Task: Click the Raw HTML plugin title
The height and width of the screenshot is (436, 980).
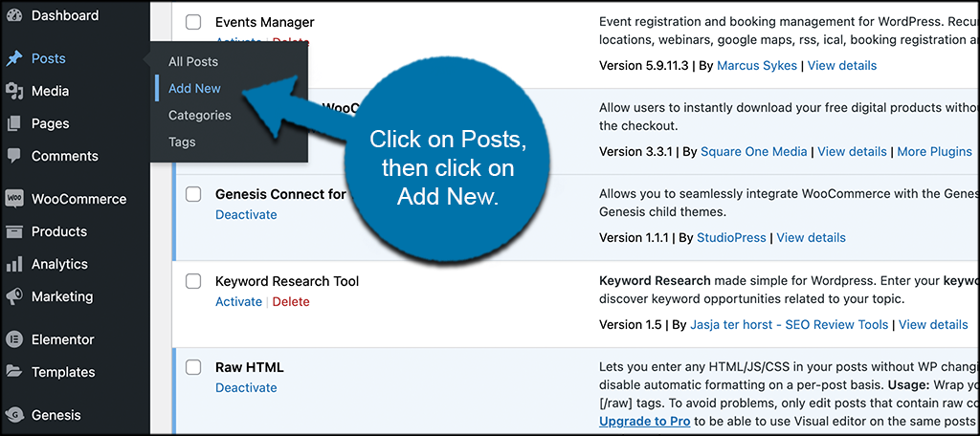Action: pos(250,366)
